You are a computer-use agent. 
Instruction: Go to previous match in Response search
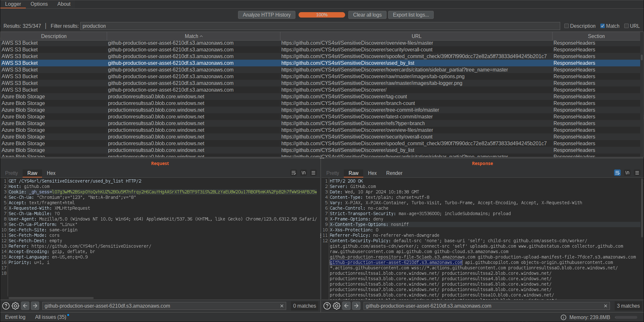click(346, 306)
